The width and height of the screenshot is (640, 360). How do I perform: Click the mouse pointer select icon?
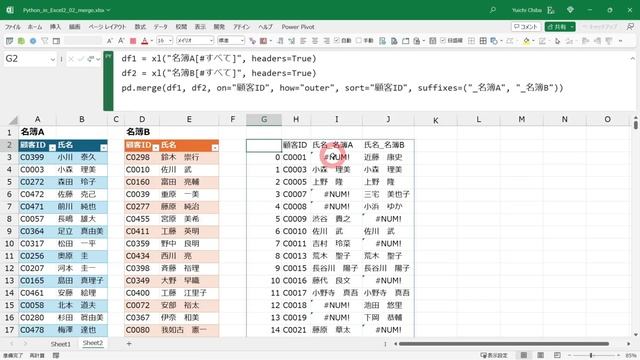coord(558,41)
